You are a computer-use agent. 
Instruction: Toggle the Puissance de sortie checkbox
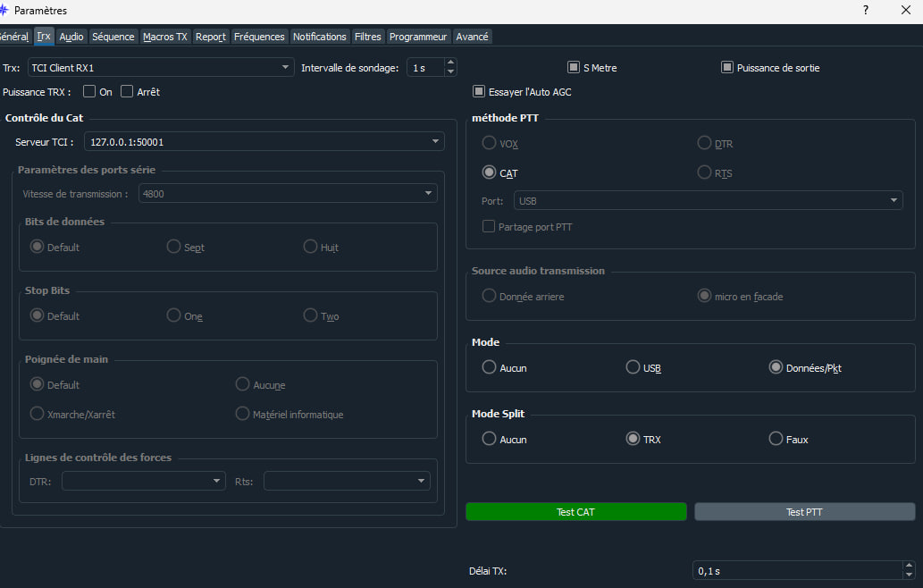pos(727,68)
